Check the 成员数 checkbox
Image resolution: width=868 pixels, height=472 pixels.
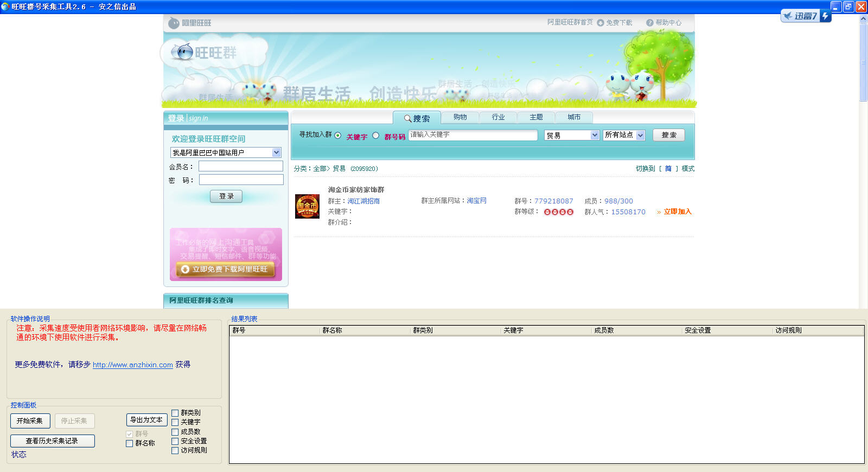coord(175,432)
